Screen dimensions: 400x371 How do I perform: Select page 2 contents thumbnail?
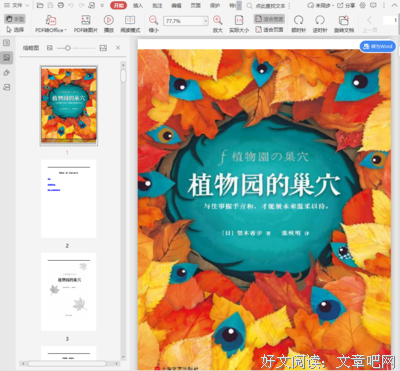point(69,199)
